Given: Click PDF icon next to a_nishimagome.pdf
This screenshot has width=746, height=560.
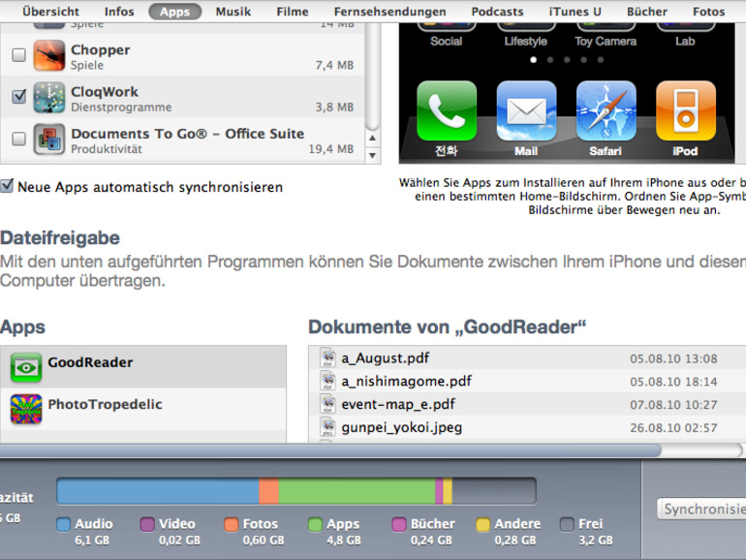Looking at the screenshot, I should coord(327,381).
